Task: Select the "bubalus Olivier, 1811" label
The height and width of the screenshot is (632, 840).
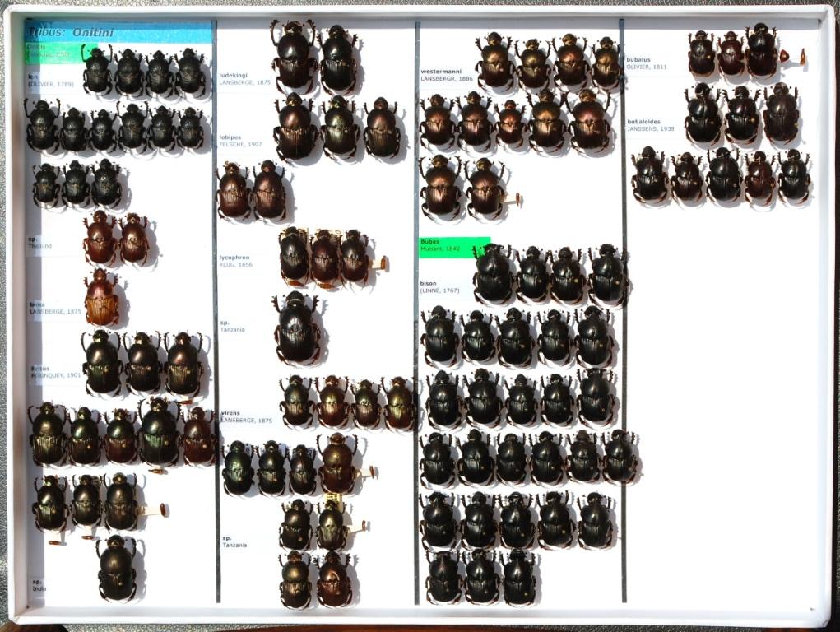Action: [647, 63]
